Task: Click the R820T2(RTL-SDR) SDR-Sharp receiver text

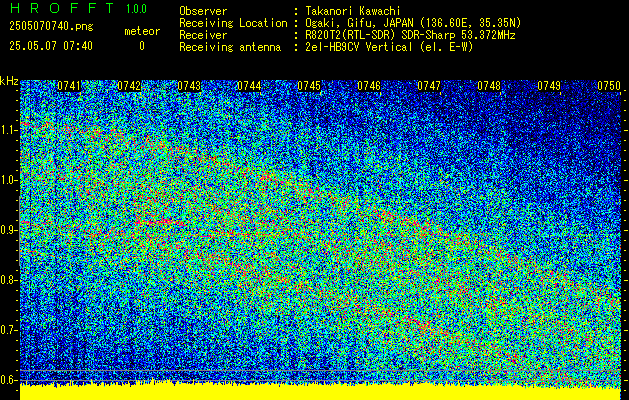Action: coord(410,35)
